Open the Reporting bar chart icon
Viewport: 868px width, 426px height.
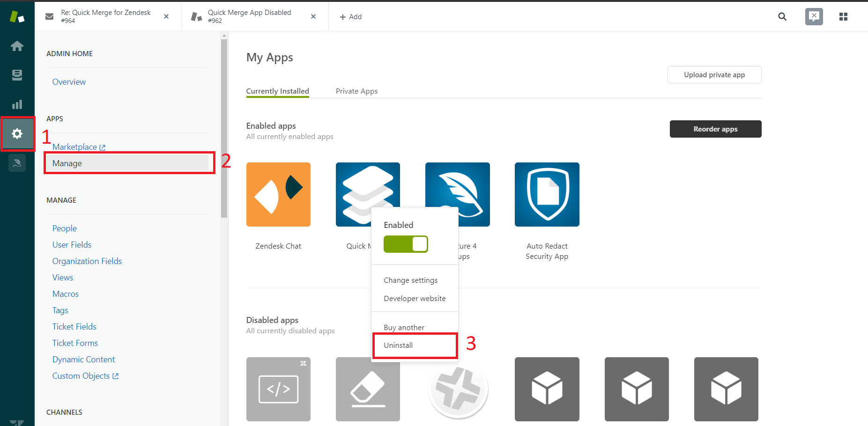tap(17, 104)
